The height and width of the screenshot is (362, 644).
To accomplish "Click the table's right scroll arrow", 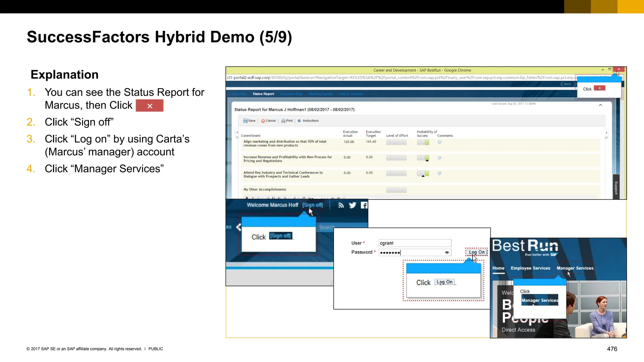I will (x=606, y=133).
